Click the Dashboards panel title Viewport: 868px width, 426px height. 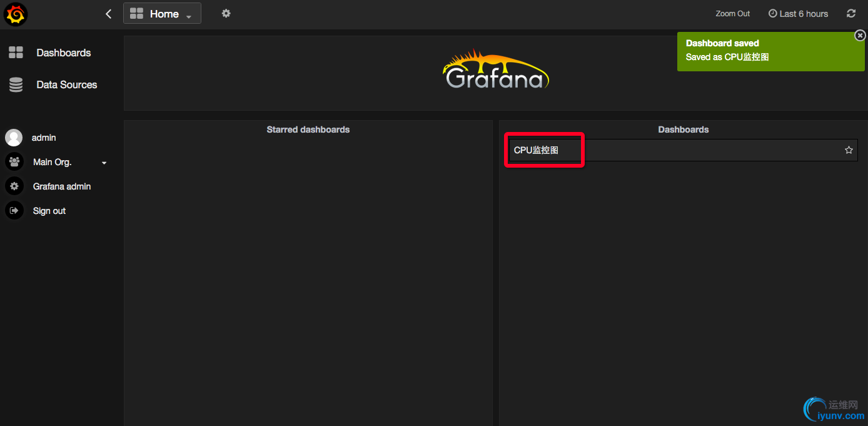684,129
